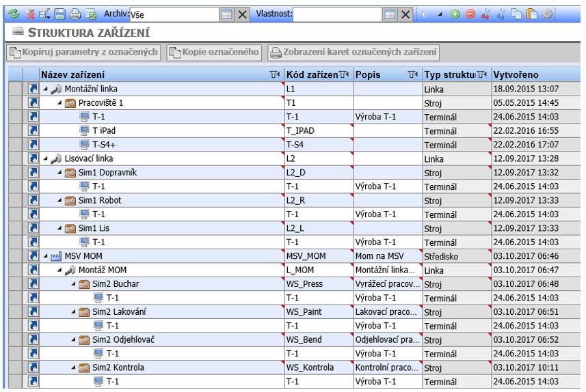This screenshot has height=392, width=586.
Task: Select the Sim2 Lakování row name
Action: (x=119, y=311)
